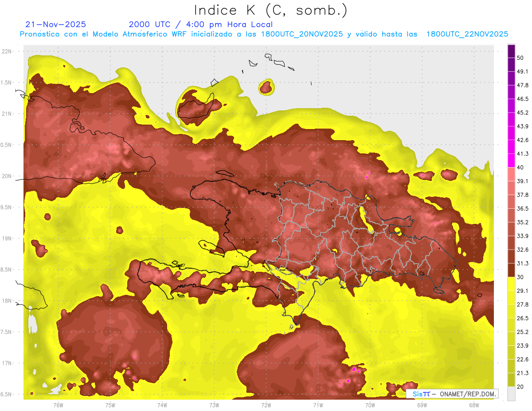
Task: Choose dark brown swatch between 30 and 31.3
Action: coord(511,270)
